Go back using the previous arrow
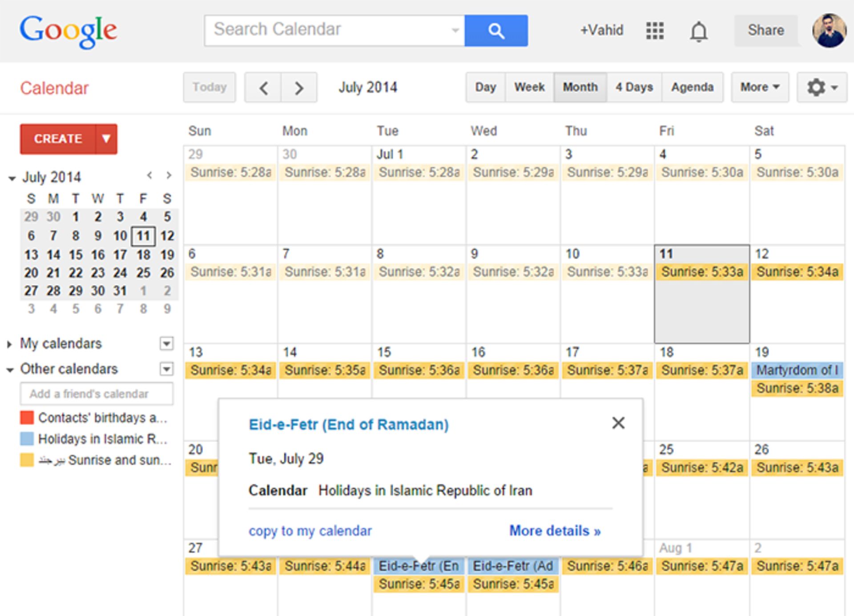Viewport: 854px width, 616px height. 263,88
